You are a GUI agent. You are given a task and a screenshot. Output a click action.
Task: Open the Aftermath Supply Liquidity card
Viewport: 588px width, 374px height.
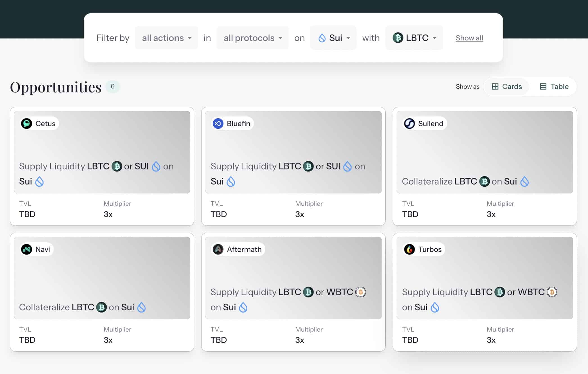point(293,292)
